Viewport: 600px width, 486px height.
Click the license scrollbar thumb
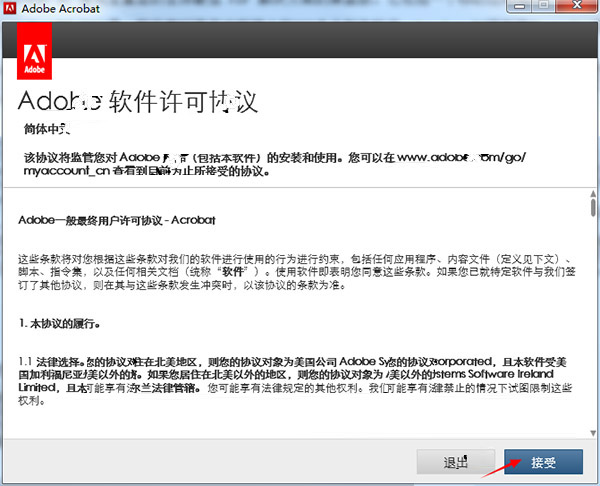tap(593, 208)
